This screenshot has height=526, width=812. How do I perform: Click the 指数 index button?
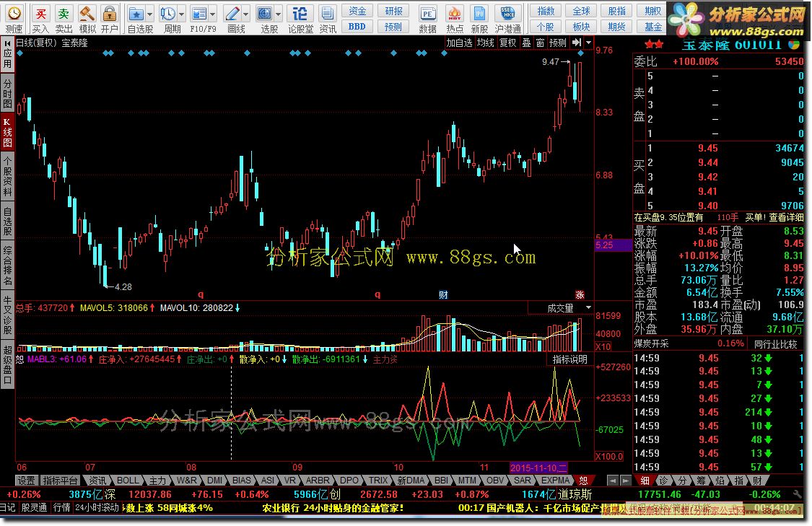coord(546,10)
